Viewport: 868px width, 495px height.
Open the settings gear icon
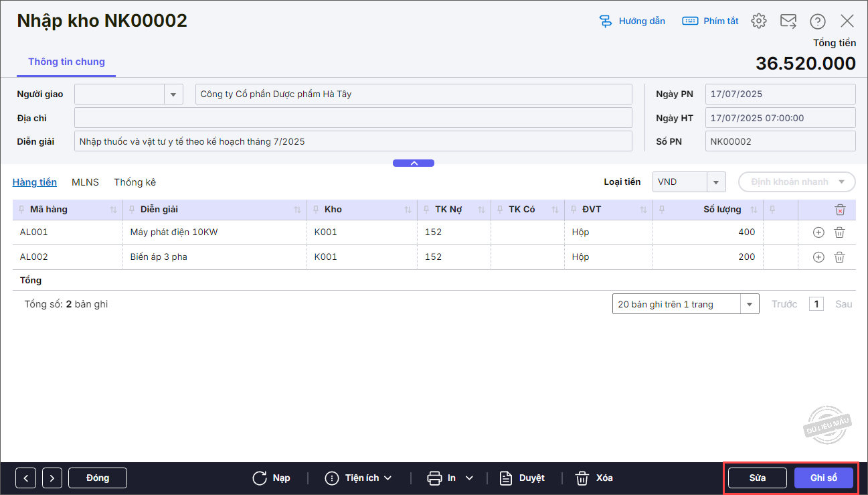click(758, 21)
